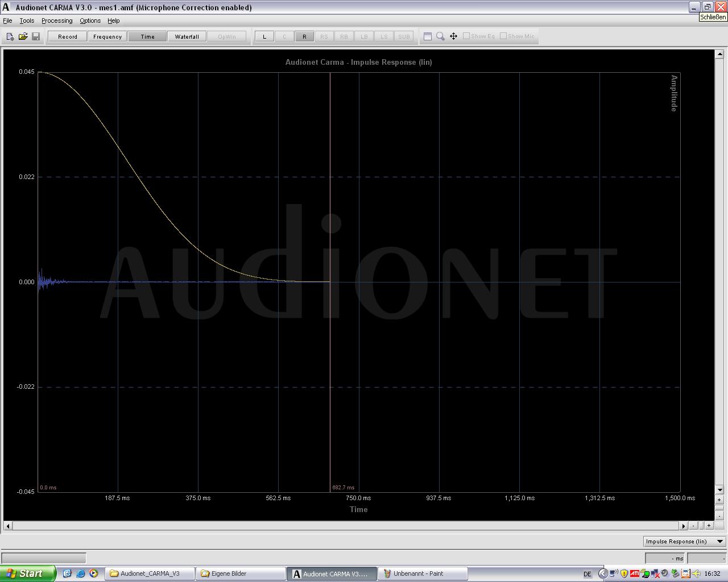728x582 pixels.
Task: Enable the Show Mic checkbox
Action: (503, 36)
